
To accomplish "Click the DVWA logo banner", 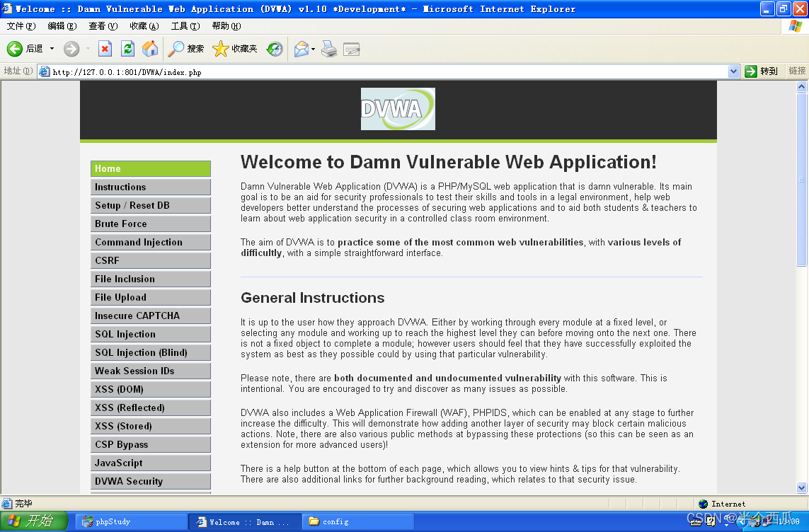I will click(398, 109).
